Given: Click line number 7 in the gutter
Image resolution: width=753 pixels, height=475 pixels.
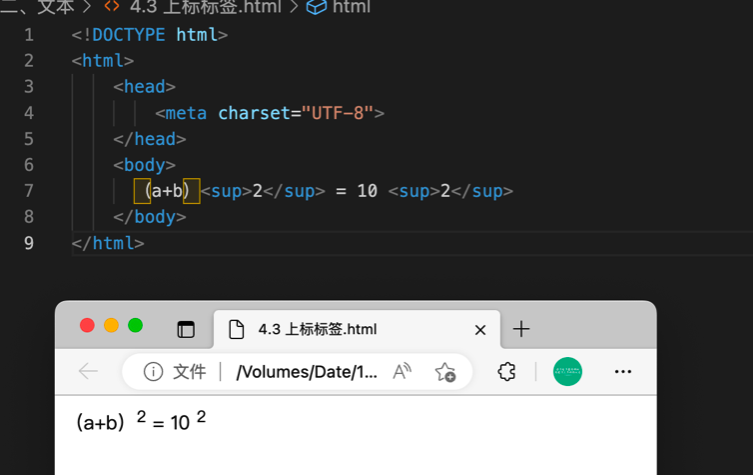Looking at the screenshot, I should coord(28,190).
